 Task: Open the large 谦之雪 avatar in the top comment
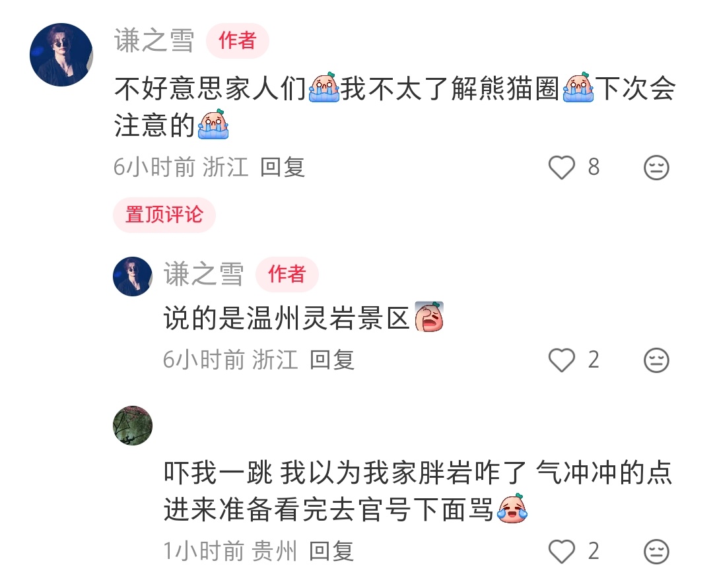pos(61,55)
